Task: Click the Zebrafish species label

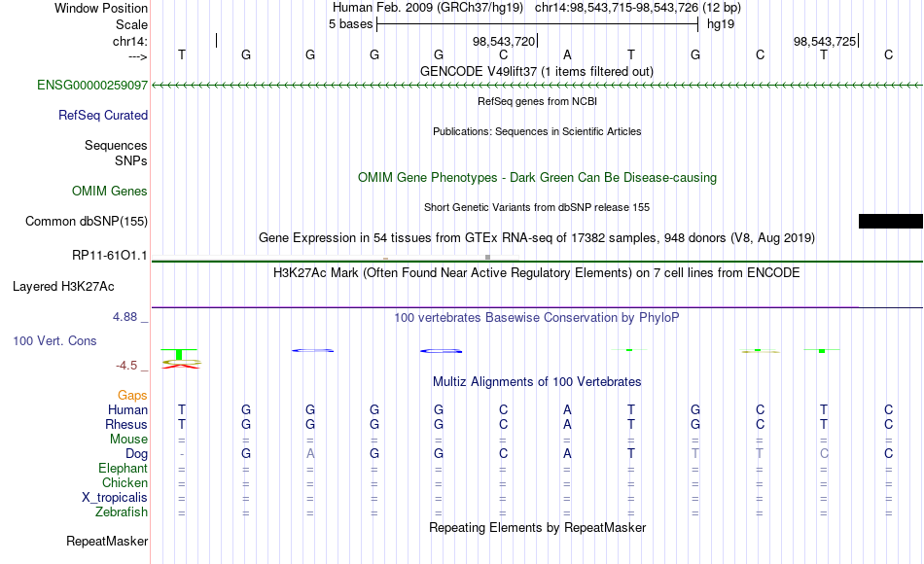Action: click(122, 511)
